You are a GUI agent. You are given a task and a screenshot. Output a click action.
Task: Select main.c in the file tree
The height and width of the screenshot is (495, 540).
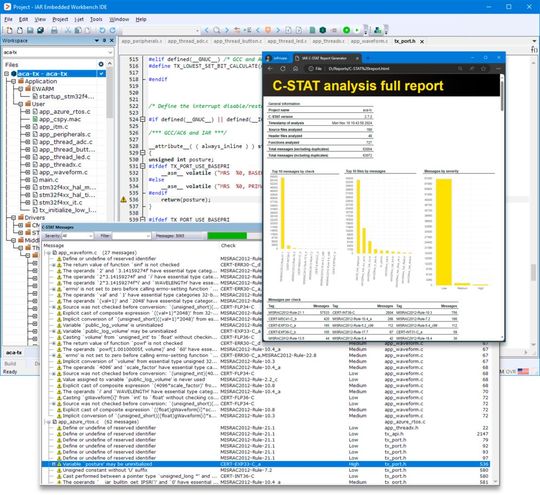tap(49, 180)
